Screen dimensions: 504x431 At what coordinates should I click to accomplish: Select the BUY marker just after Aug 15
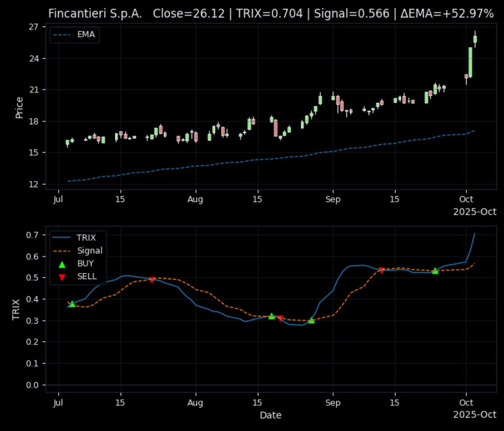(272, 316)
